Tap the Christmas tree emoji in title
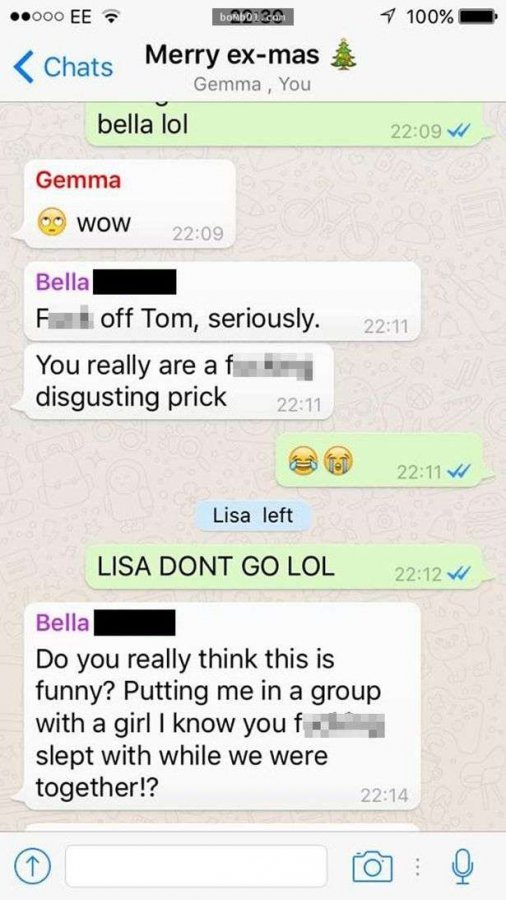The image size is (506, 900). click(344, 56)
